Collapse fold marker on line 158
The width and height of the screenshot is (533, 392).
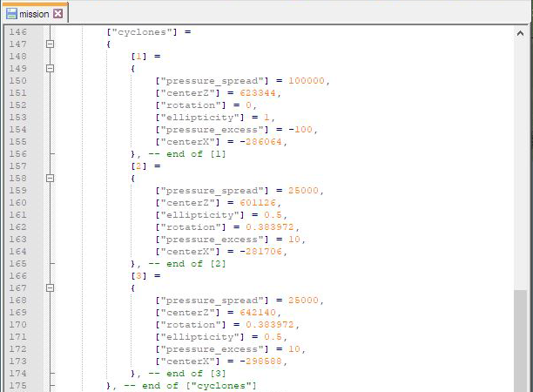[50, 179]
